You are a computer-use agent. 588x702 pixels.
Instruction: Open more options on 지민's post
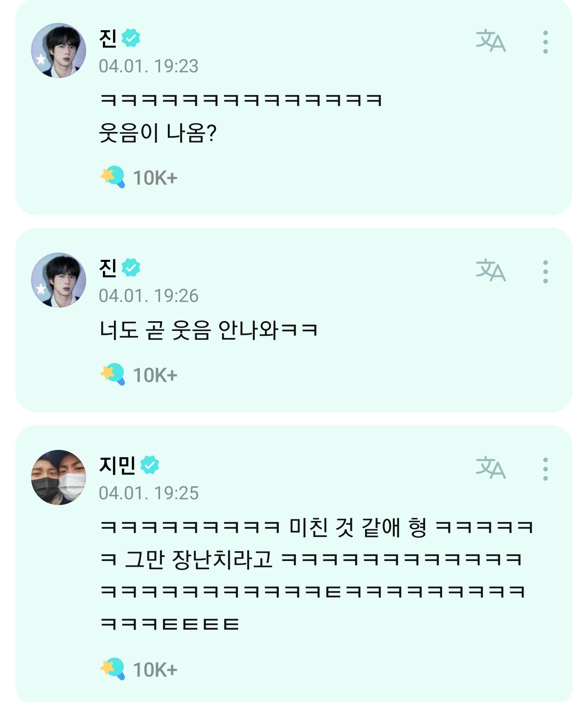coord(545,469)
